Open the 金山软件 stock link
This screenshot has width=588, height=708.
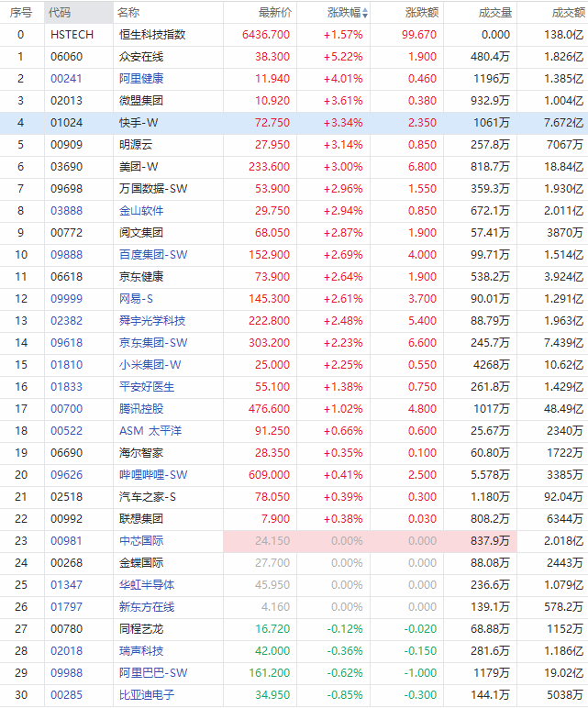coord(141,210)
